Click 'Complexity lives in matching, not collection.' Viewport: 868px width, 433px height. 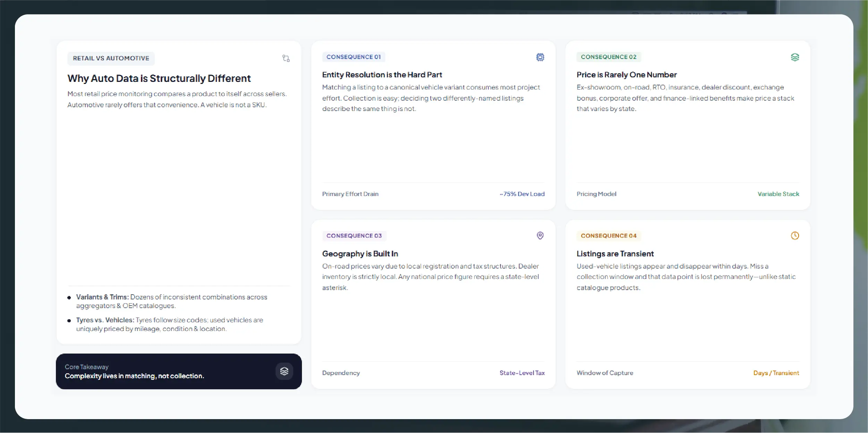[134, 376]
